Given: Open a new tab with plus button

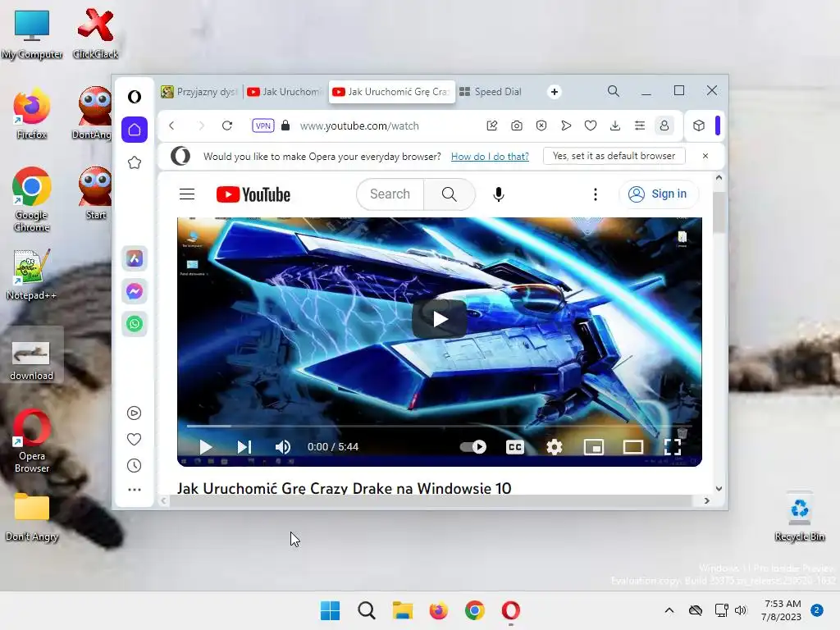Looking at the screenshot, I should point(555,92).
